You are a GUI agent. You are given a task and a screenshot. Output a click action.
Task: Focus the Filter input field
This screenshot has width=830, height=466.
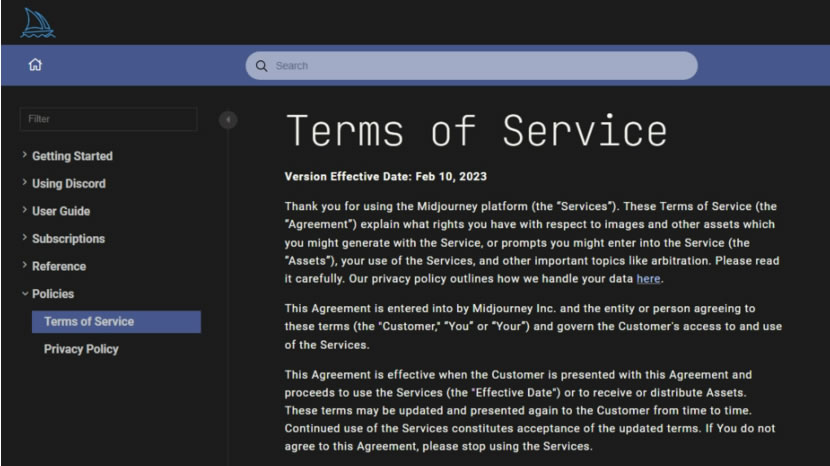tap(109, 119)
